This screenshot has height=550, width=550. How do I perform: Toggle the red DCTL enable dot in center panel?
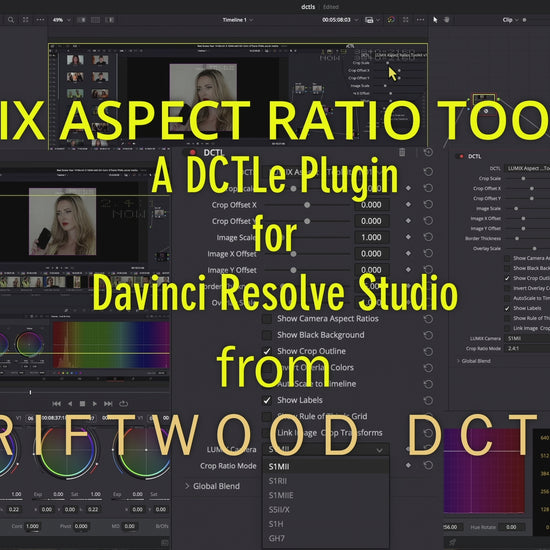[192, 153]
